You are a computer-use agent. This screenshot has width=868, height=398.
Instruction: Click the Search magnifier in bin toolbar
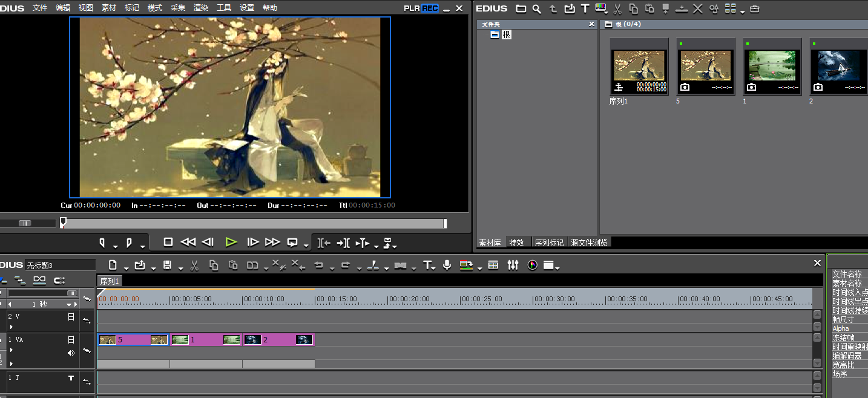point(537,8)
